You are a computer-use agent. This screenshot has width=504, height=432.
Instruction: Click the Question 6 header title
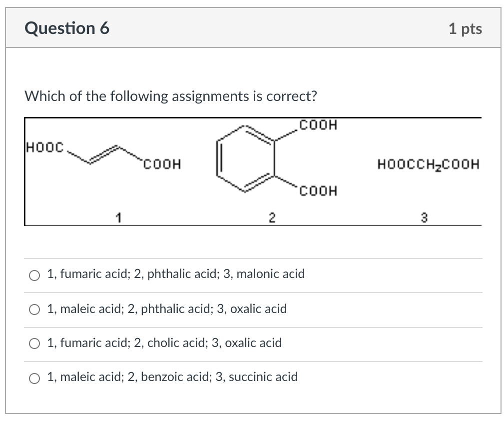coord(67,28)
